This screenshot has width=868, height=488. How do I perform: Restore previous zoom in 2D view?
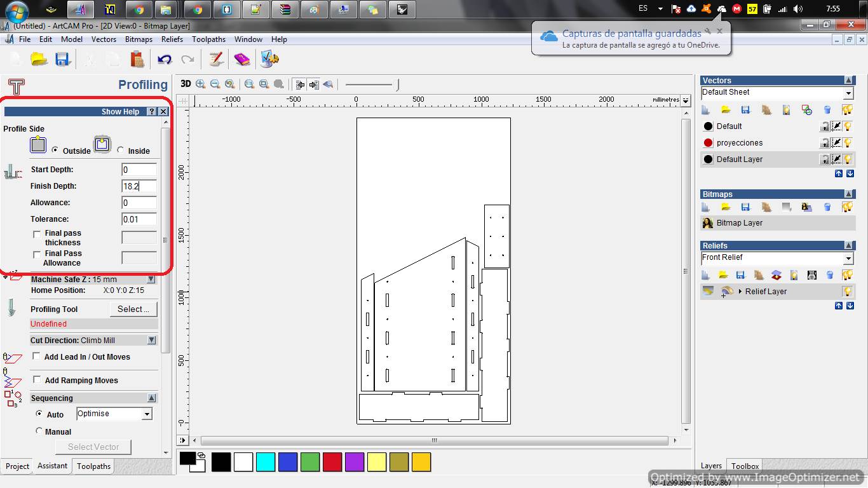click(x=229, y=84)
